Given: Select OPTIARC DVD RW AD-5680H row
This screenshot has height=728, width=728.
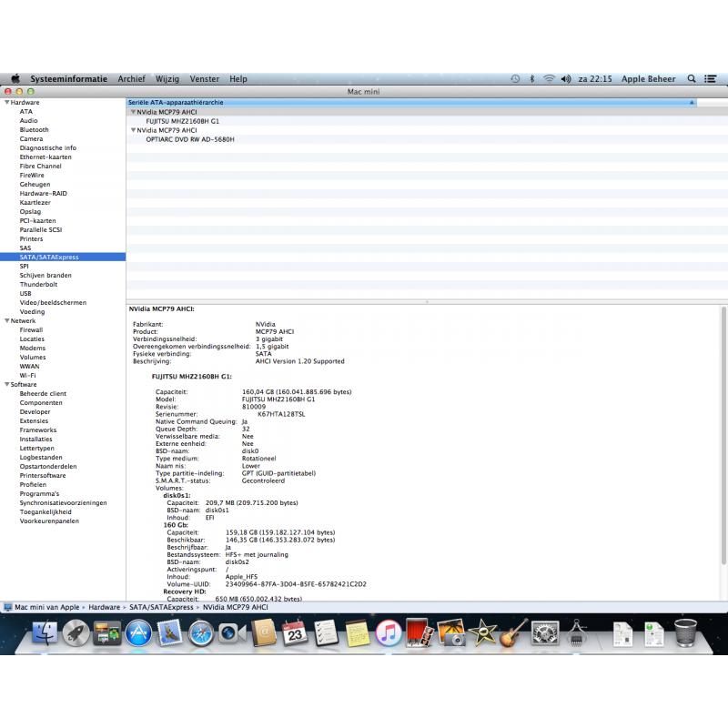Looking at the screenshot, I should (190, 139).
